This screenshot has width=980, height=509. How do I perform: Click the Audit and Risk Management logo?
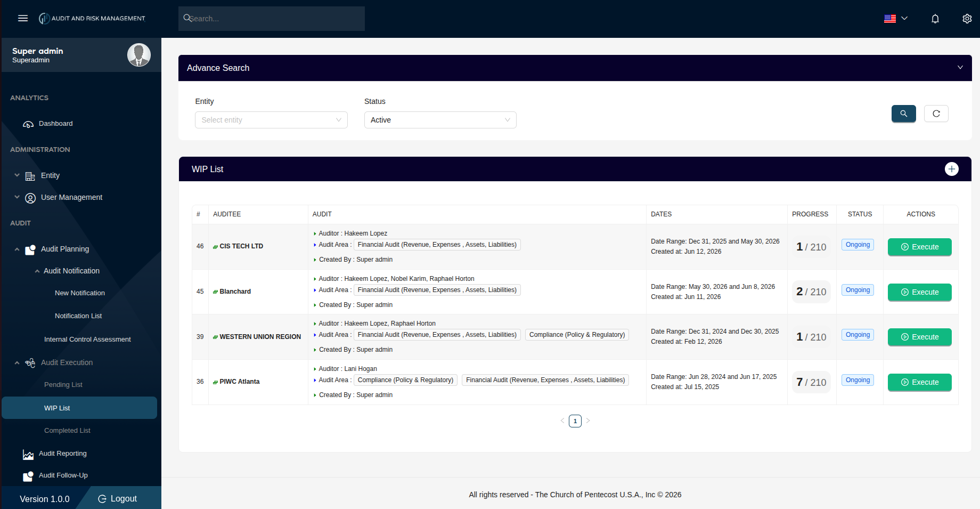pyautogui.click(x=92, y=19)
